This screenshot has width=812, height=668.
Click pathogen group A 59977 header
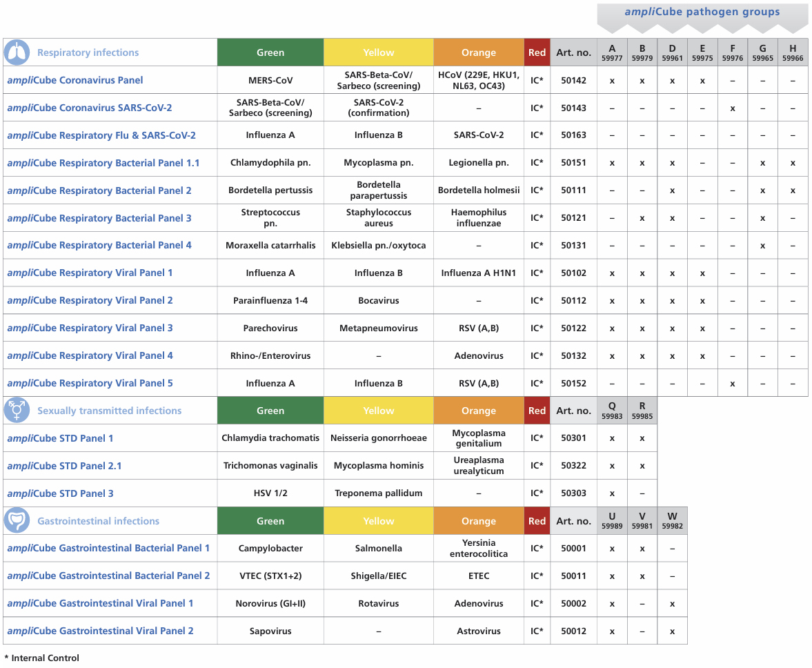pyautogui.click(x=612, y=52)
